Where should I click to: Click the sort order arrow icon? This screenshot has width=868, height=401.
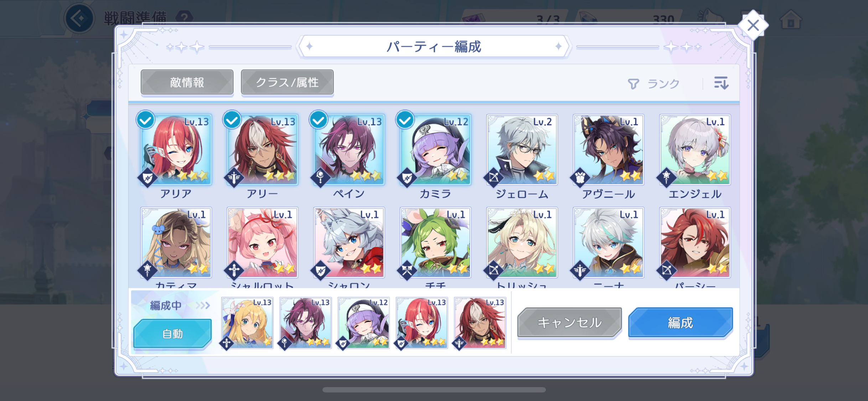pyautogui.click(x=721, y=83)
